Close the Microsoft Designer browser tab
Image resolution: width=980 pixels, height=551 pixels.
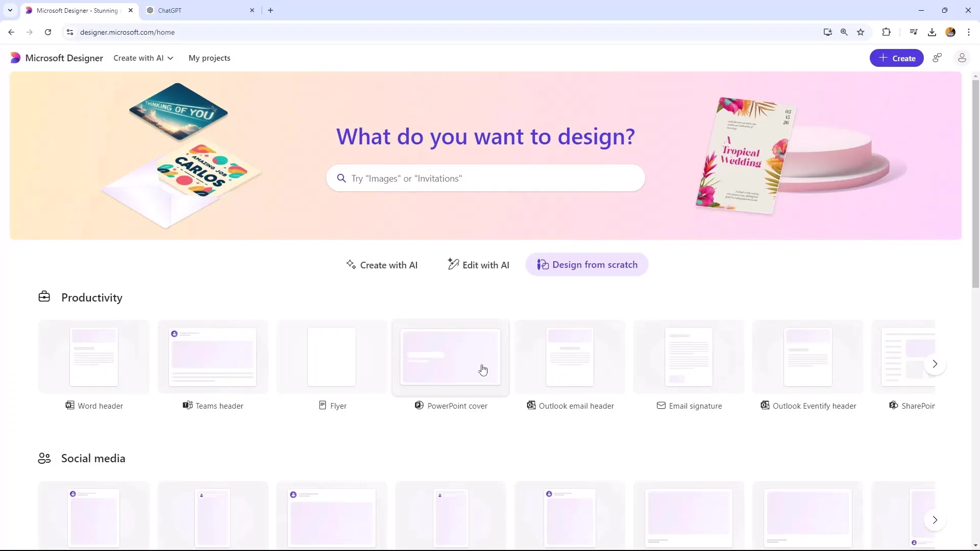tap(130, 10)
